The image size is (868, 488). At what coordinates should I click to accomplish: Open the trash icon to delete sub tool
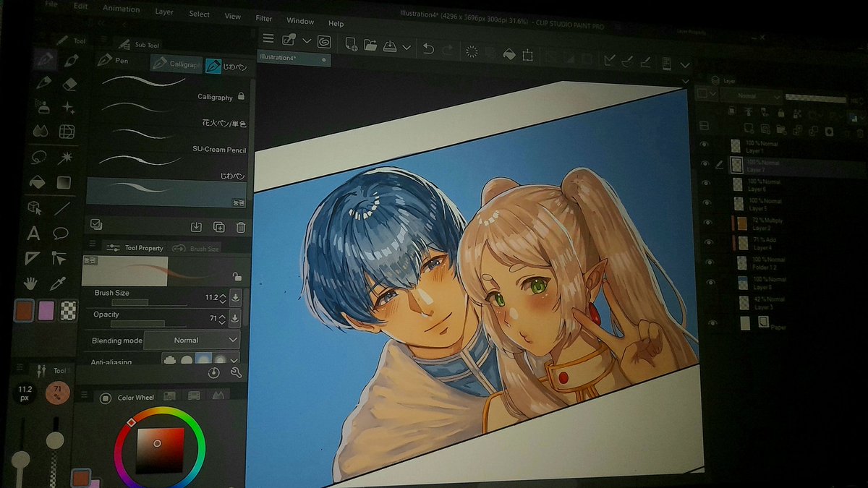click(239, 227)
